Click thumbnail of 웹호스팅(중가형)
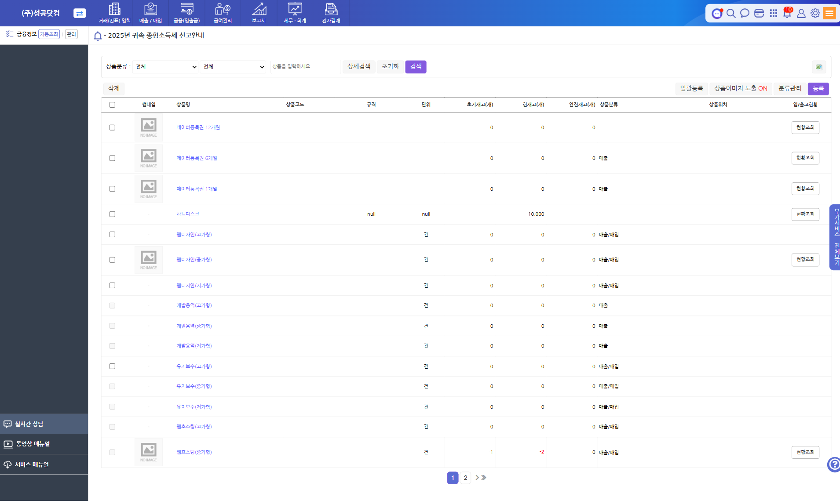The height and width of the screenshot is (504, 840). click(x=149, y=452)
